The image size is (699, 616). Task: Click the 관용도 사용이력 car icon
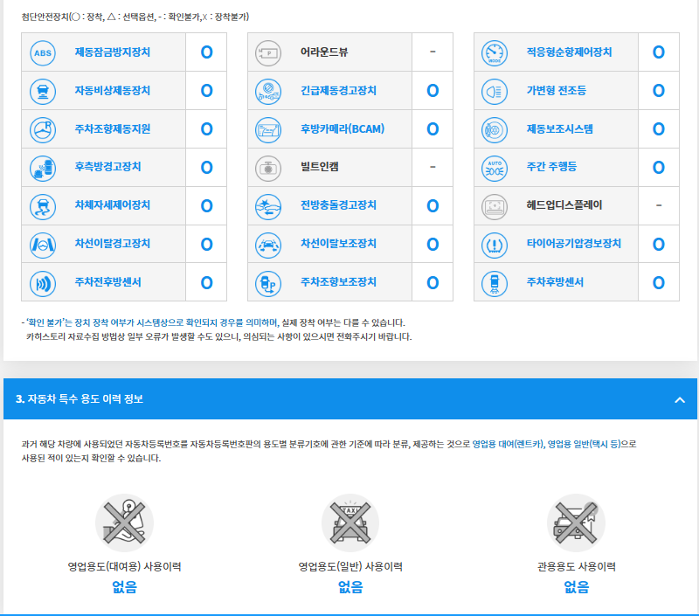click(576, 523)
